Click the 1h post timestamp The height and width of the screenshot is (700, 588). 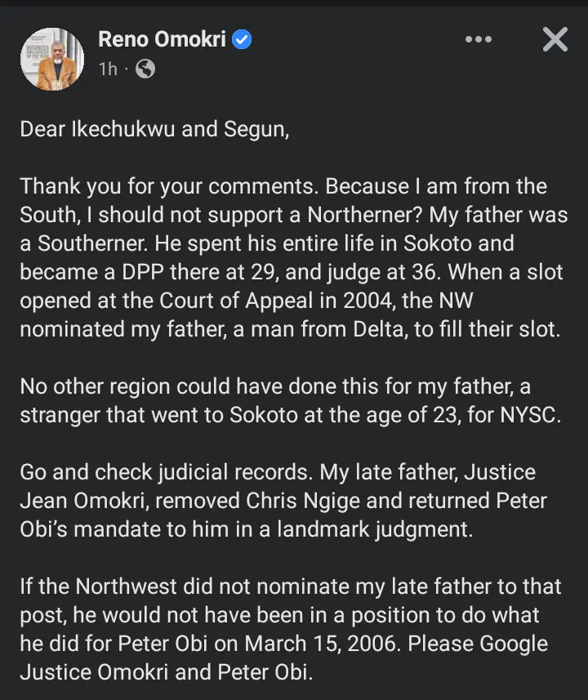tap(108, 69)
